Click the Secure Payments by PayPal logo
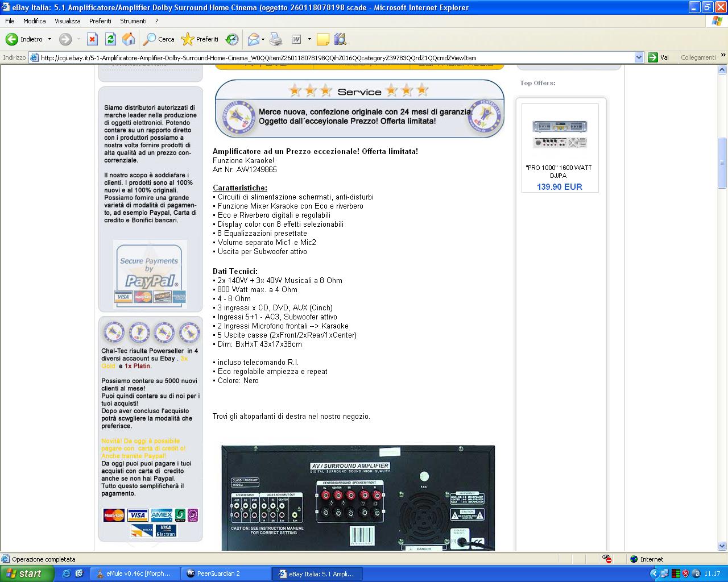 pyautogui.click(x=150, y=274)
